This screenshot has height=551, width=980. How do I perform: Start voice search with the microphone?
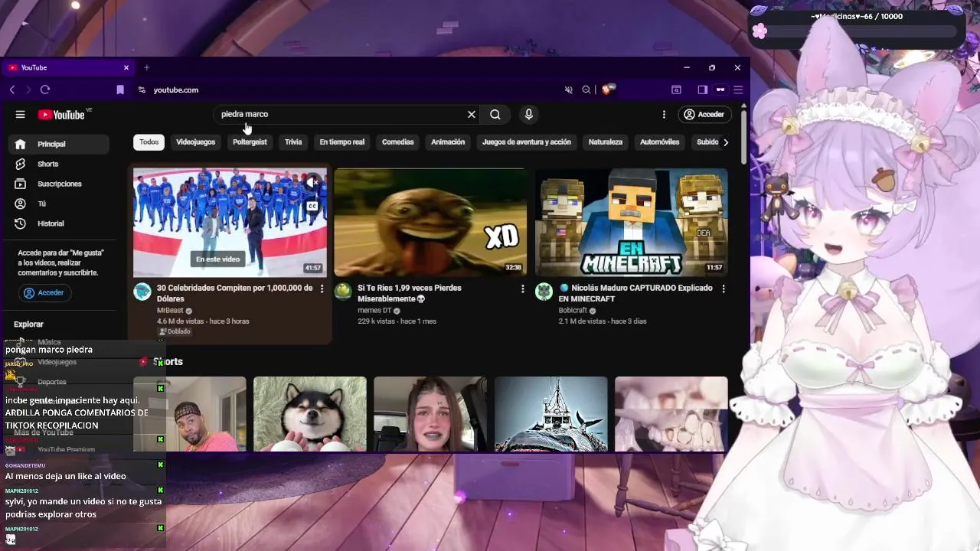(x=528, y=114)
